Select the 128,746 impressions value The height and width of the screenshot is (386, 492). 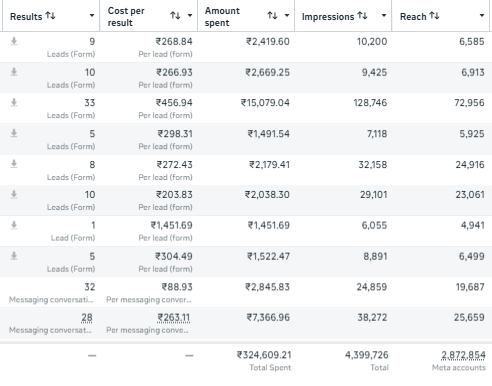[x=370, y=103]
